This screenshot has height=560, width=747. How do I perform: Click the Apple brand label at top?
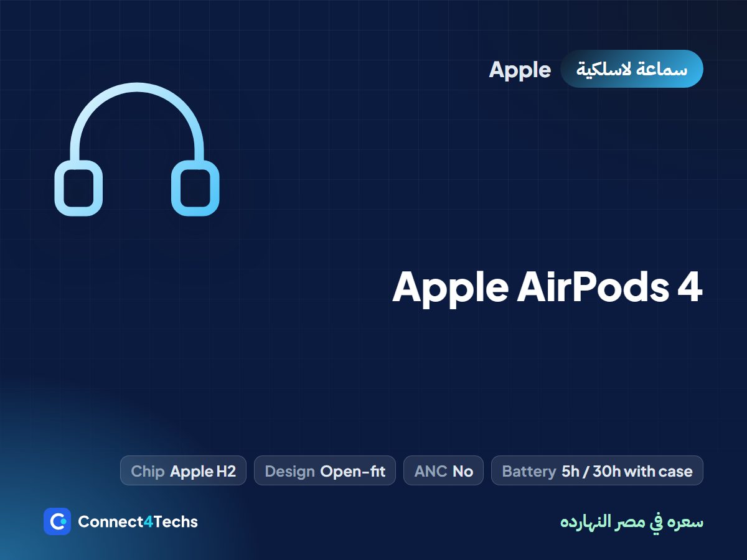[x=520, y=69]
